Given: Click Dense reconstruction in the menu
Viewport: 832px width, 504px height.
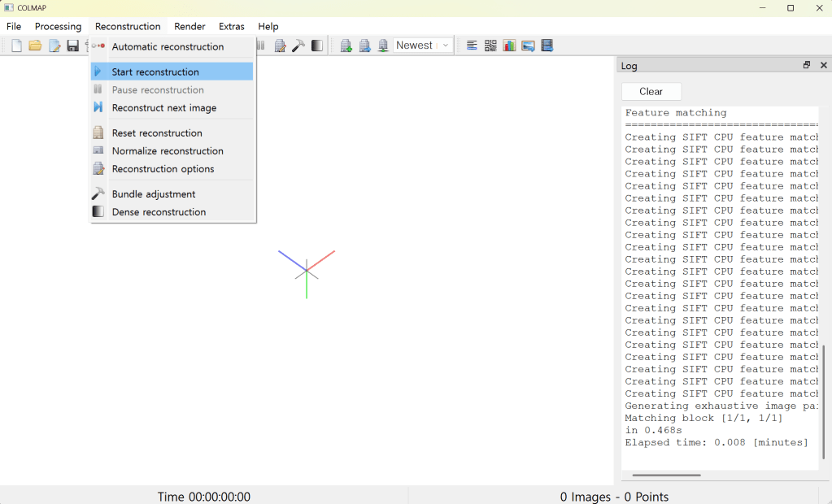Looking at the screenshot, I should 159,212.
